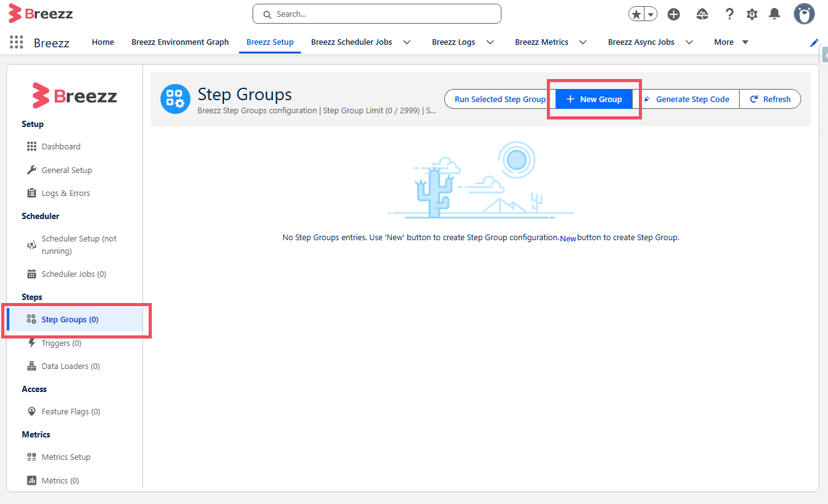The height and width of the screenshot is (504, 828).
Task: Click the Logs & Errors clipboard icon
Action: [32, 193]
